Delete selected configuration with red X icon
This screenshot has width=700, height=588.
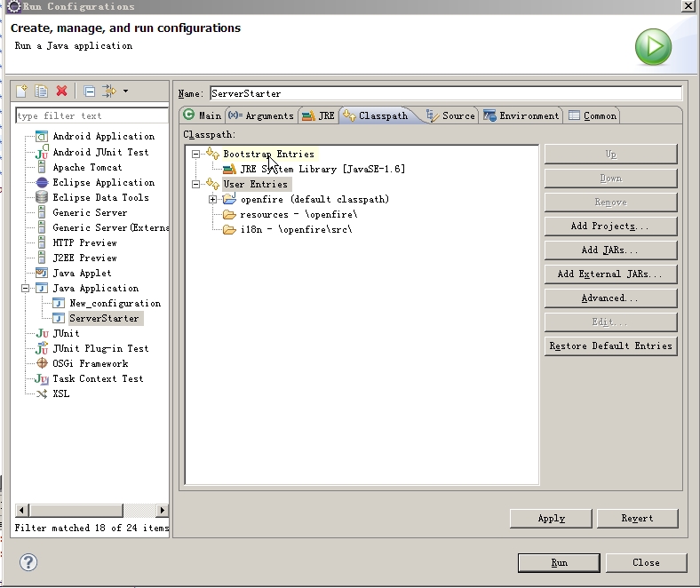coord(61,91)
